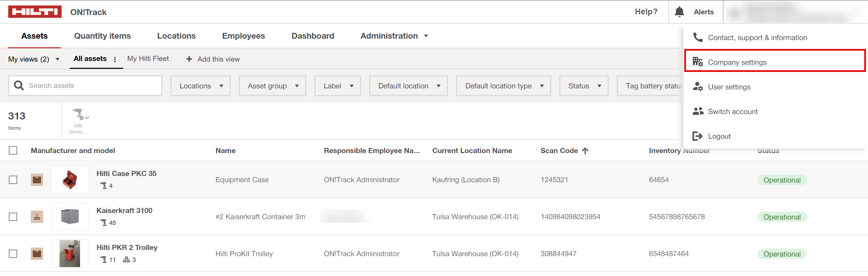Tick the Hilti Case PKC 35 checkbox
The image size is (868, 276).
point(13,180)
